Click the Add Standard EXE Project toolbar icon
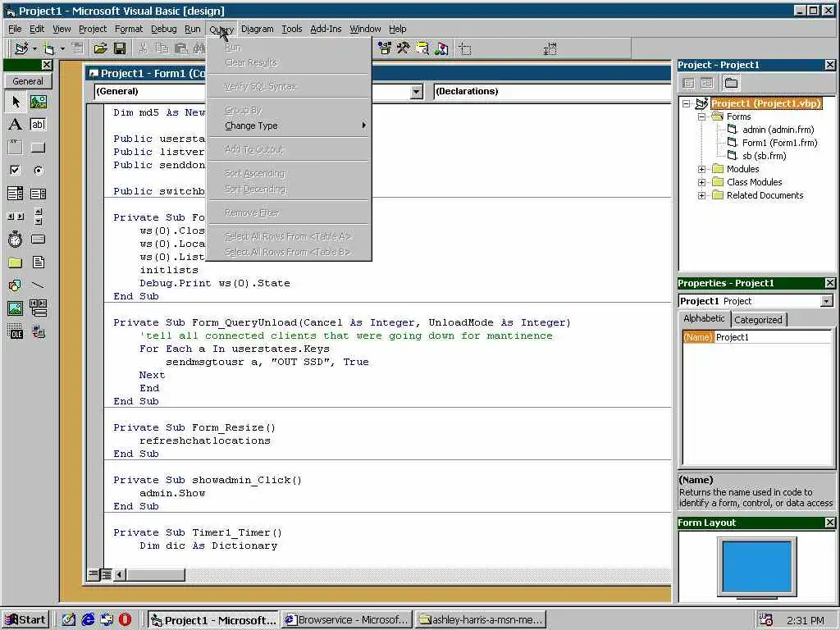Viewport: 840px width, 630px height. (x=21, y=48)
